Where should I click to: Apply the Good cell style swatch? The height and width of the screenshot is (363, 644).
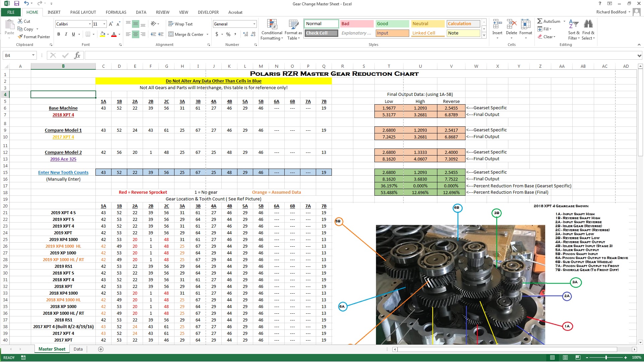(392, 23)
